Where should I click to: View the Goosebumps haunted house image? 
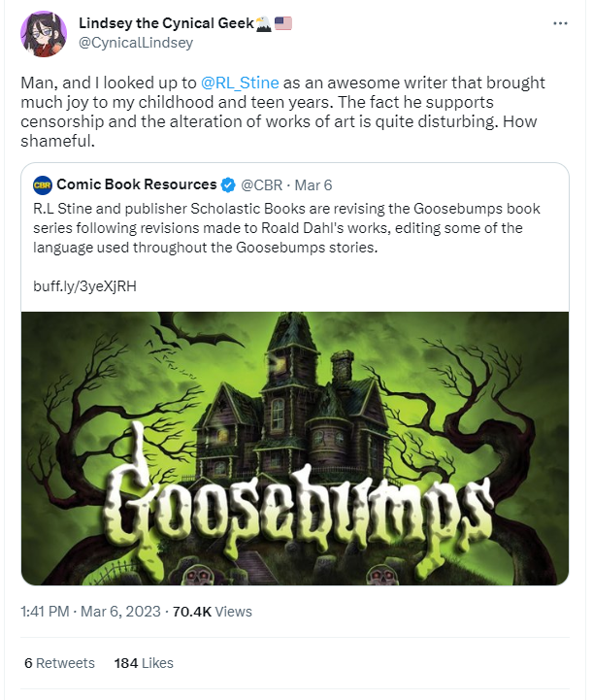pyautogui.click(x=295, y=448)
